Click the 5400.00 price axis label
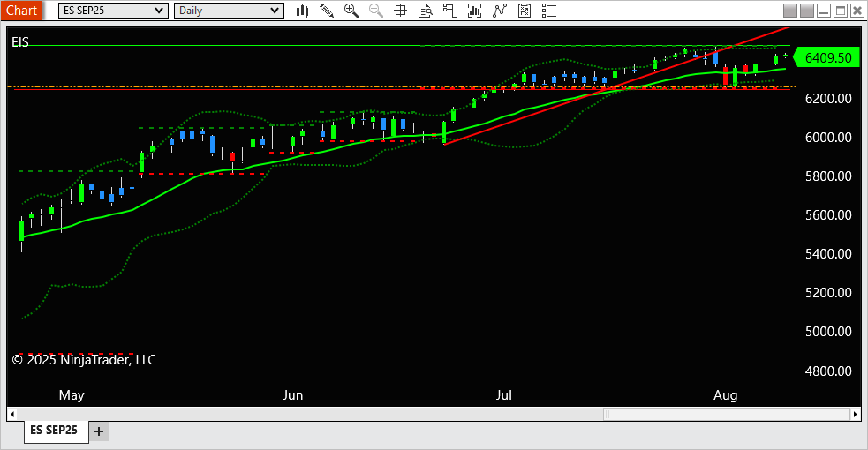 [828, 254]
